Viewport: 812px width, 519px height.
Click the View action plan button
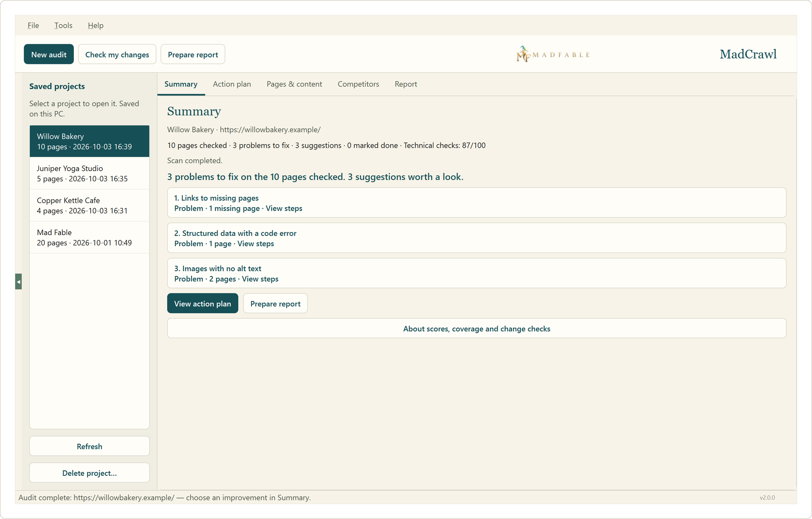pos(202,304)
